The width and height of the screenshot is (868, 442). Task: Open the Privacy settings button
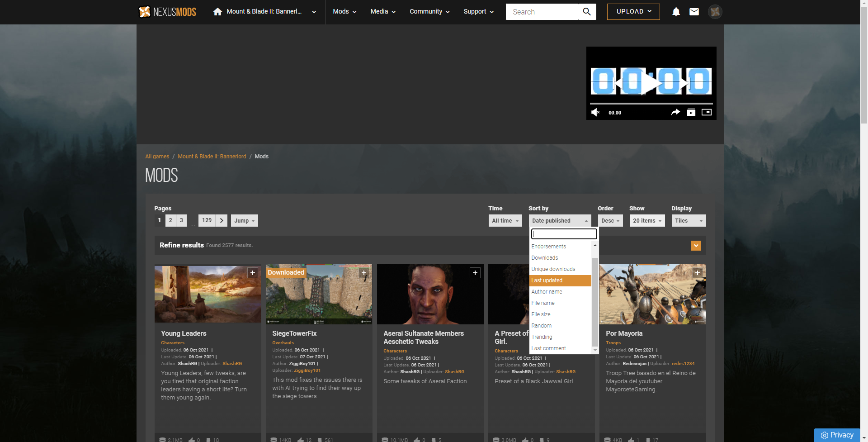[x=837, y=435]
